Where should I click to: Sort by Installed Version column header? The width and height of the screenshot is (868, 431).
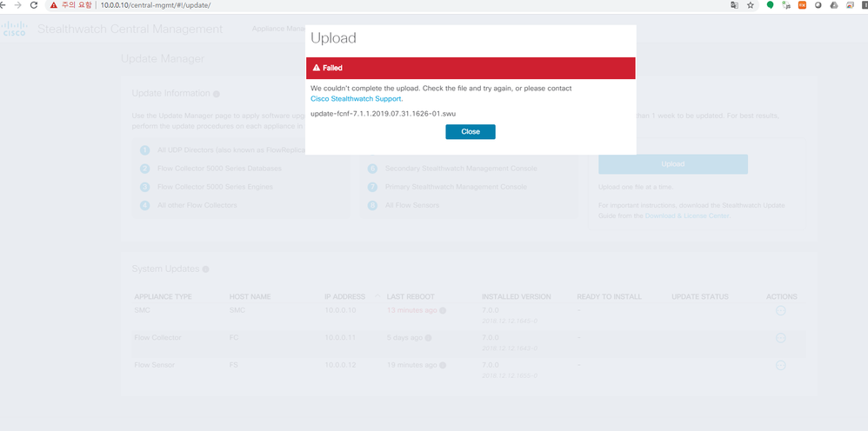click(x=517, y=297)
